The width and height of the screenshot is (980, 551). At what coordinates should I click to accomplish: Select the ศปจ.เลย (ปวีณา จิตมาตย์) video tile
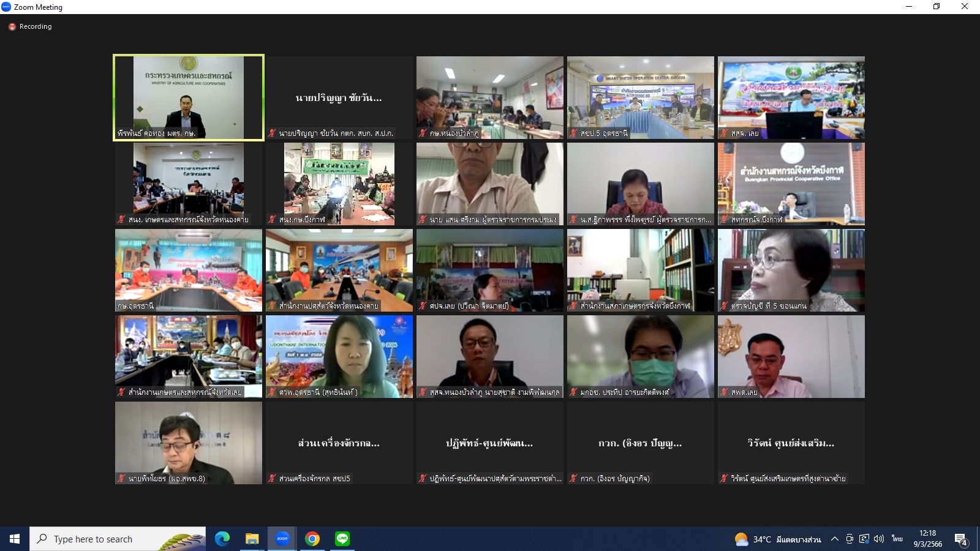[490, 271]
